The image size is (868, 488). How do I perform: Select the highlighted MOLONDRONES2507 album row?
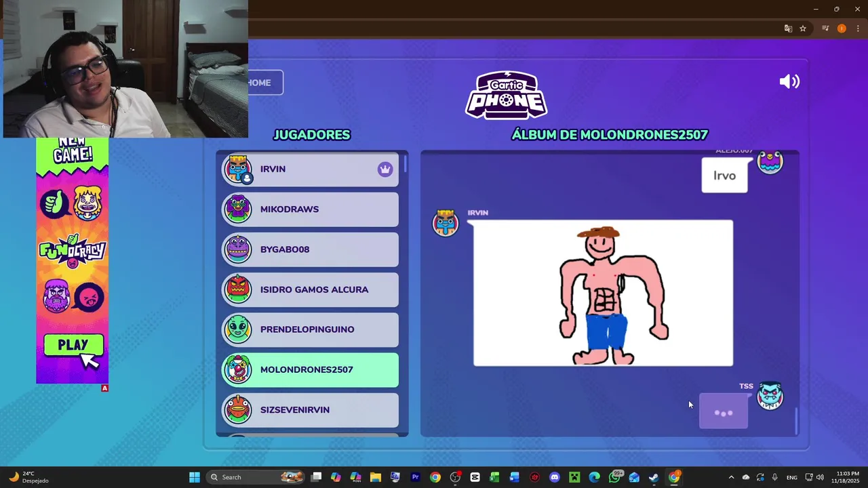311,370
